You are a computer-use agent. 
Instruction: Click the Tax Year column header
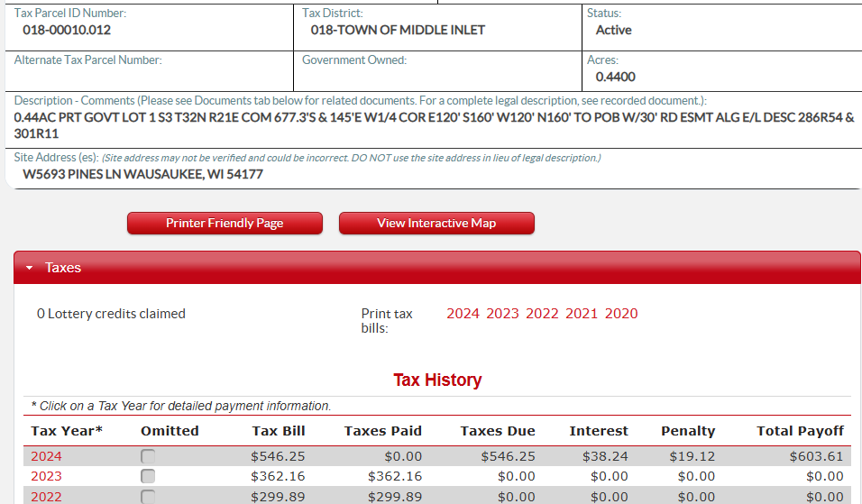67,431
